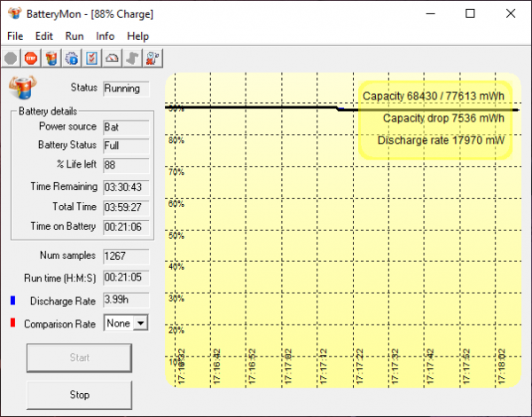Click the 80% axis label on the graph
The height and width of the screenshot is (417, 532).
point(176,140)
